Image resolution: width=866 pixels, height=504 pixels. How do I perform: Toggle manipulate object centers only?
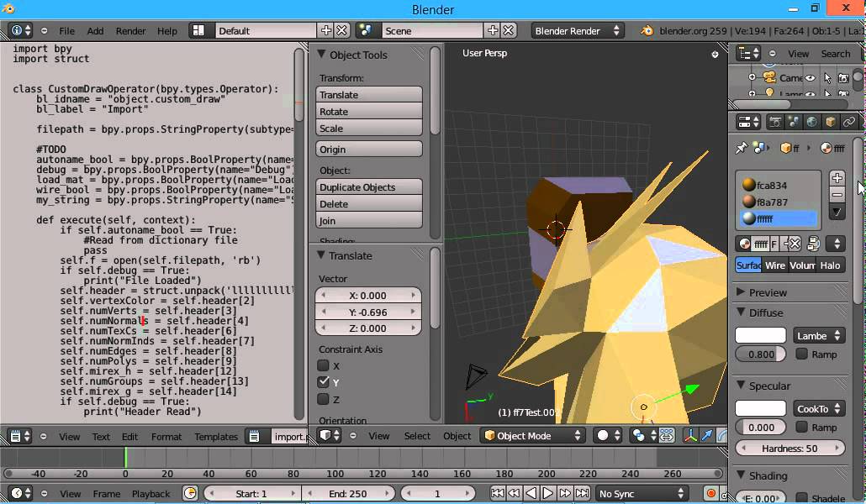(x=666, y=436)
